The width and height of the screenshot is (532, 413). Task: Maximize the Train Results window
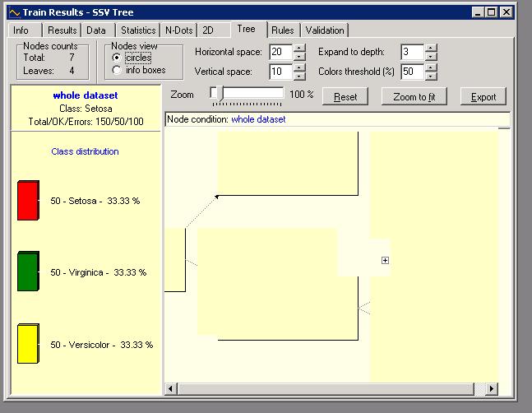pos(491,12)
